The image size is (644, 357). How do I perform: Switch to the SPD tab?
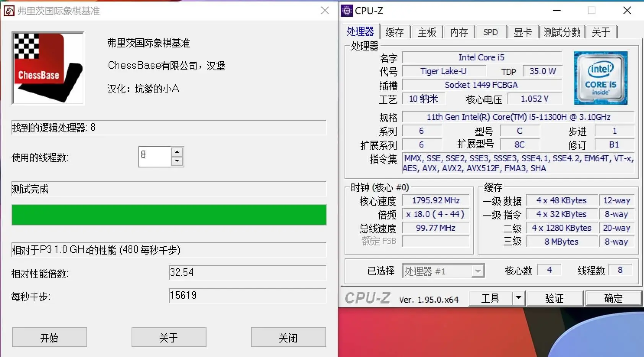tap(491, 32)
